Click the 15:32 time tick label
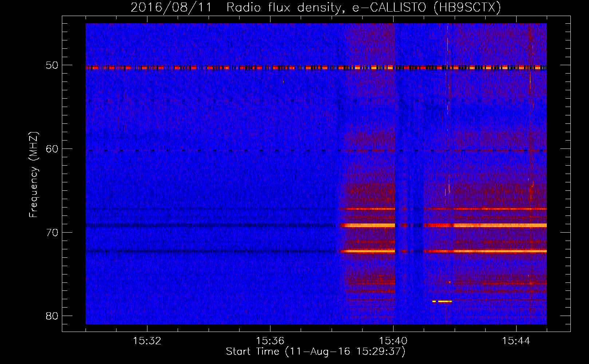The height and width of the screenshot is (364, 589). pyautogui.click(x=147, y=341)
